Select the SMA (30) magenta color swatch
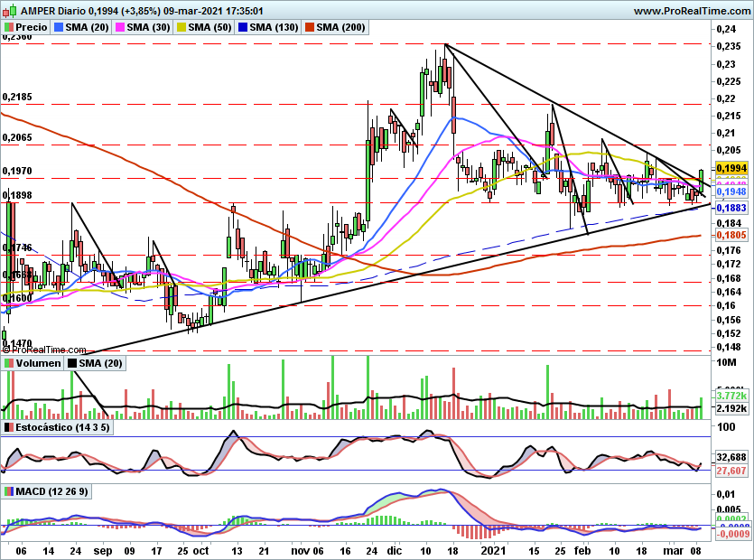Screen dimensions: 754x560 click(x=119, y=28)
